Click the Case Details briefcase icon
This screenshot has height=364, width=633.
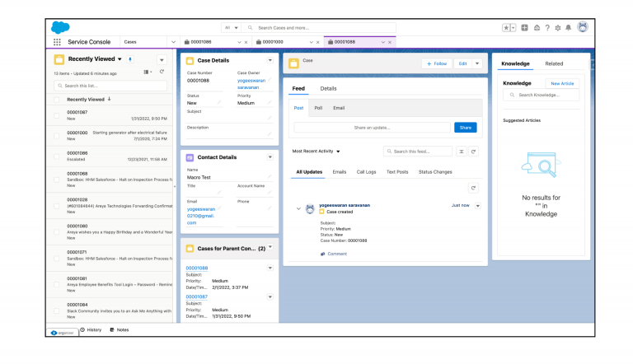coord(190,61)
